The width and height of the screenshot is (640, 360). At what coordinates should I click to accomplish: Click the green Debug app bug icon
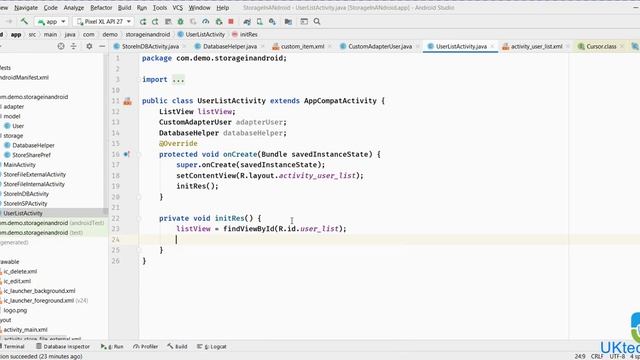180,22
